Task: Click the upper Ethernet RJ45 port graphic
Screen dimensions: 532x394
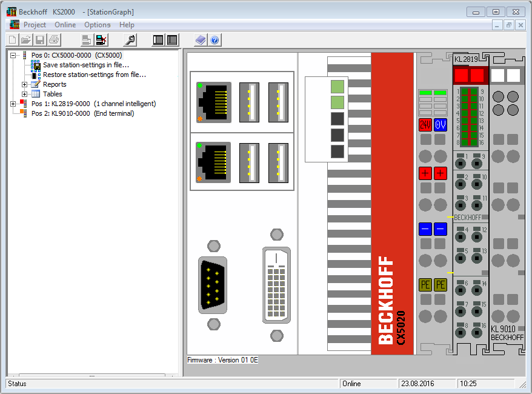Action: (x=214, y=102)
